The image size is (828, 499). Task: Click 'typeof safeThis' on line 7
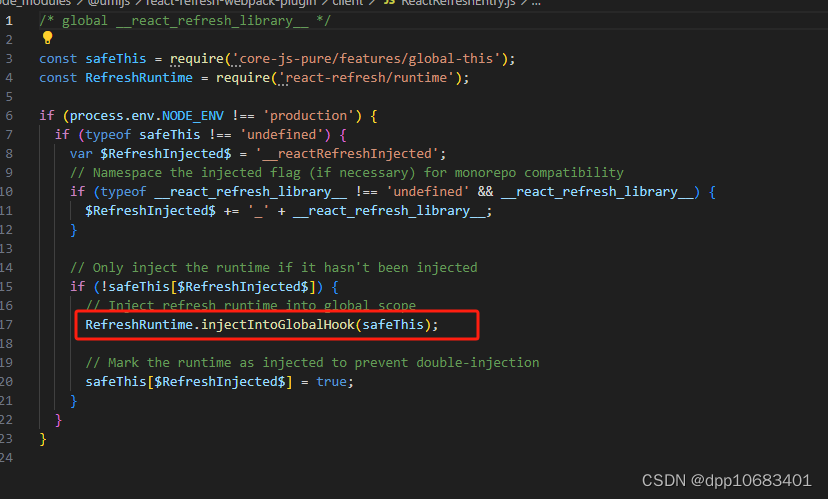(143, 135)
